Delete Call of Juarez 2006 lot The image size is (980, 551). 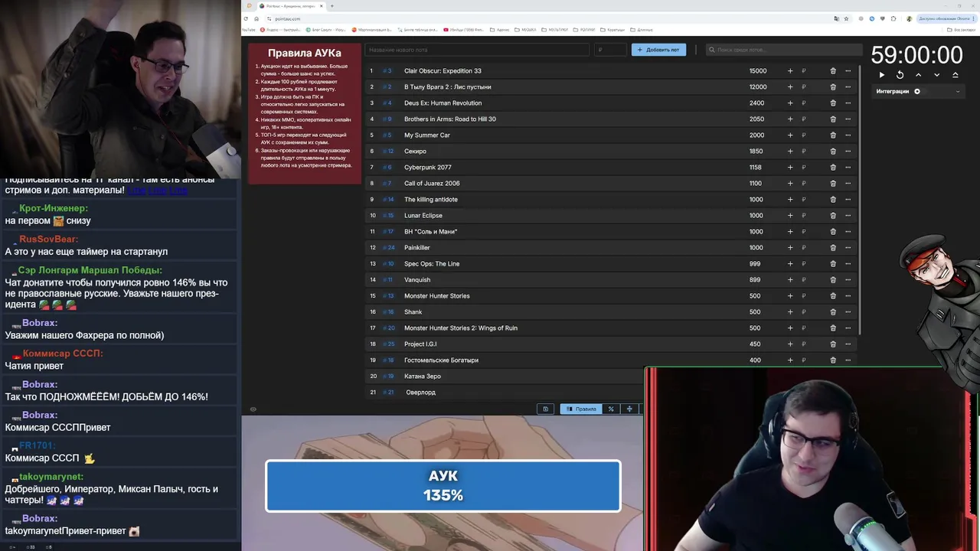pyautogui.click(x=833, y=184)
